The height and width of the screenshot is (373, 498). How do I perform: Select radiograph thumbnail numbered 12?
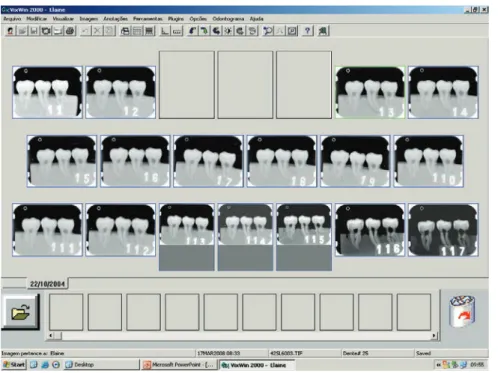pos(121,92)
